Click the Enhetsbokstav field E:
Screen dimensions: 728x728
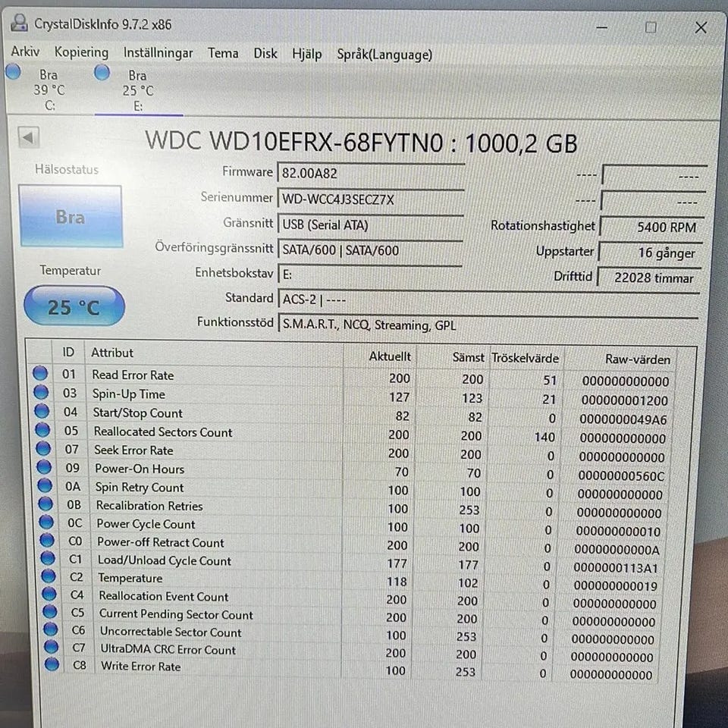point(370,275)
